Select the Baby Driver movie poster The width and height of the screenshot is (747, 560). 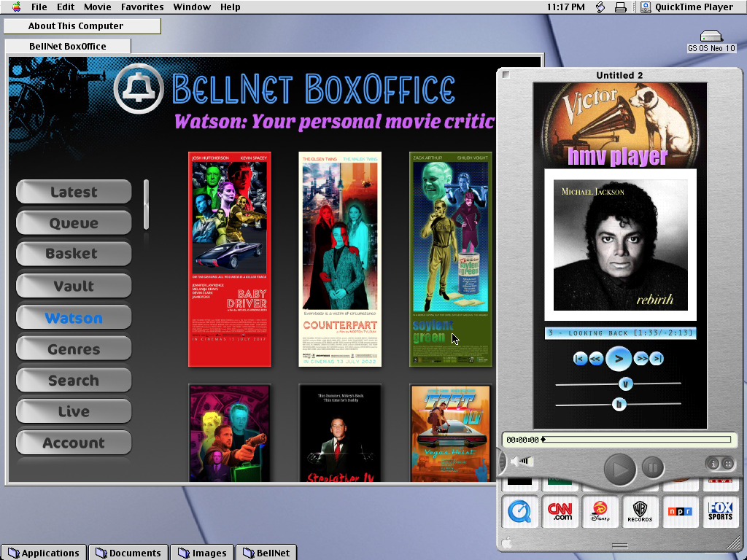click(x=230, y=260)
